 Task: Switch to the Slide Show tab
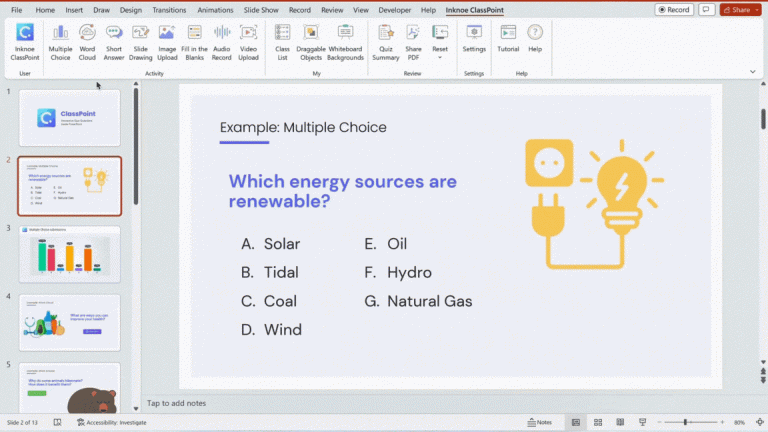[x=261, y=10]
